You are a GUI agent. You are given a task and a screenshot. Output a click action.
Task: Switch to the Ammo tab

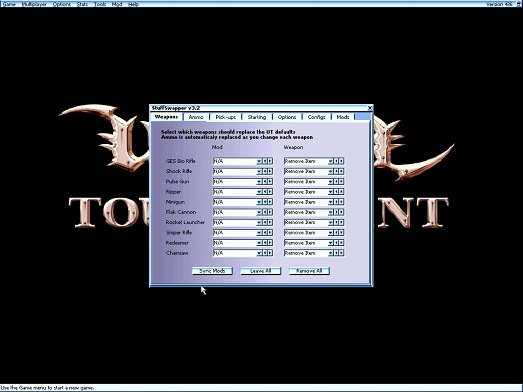click(x=196, y=117)
